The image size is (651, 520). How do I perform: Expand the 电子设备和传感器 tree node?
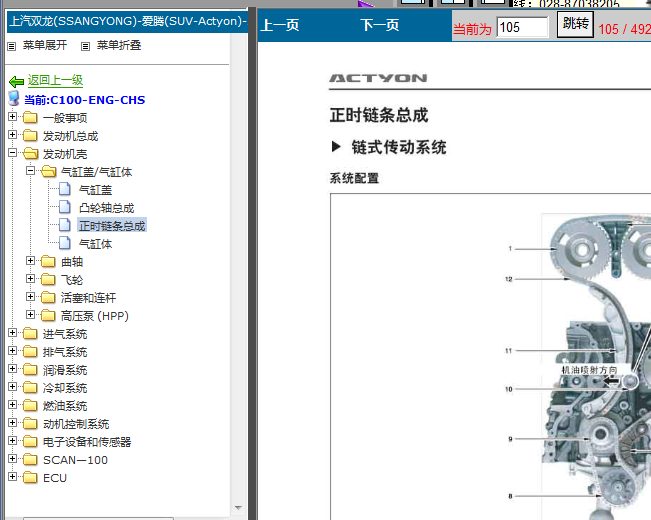pyautogui.click(x=12, y=440)
